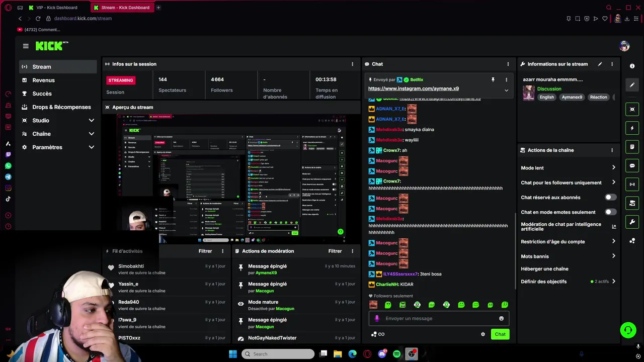The image size is (644, 362).
Task: Go to Drops & Récompenses in sidebar
Action: 58,107
